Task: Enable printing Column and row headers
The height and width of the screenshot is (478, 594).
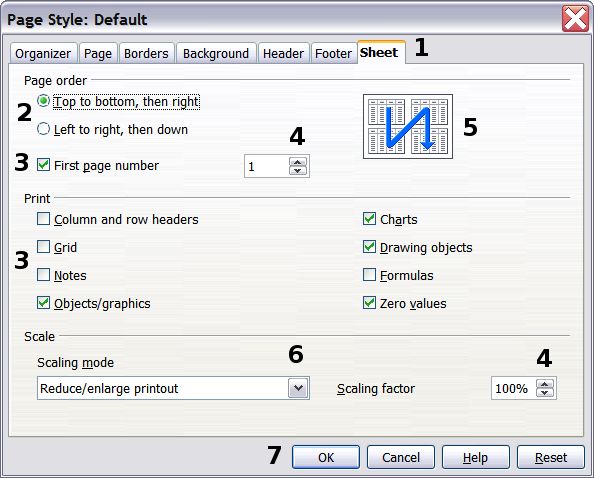Action: tap(44, 219)
